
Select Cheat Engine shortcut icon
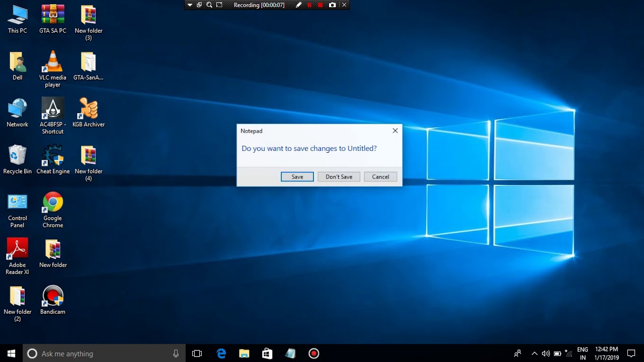[x=53, y=159]
